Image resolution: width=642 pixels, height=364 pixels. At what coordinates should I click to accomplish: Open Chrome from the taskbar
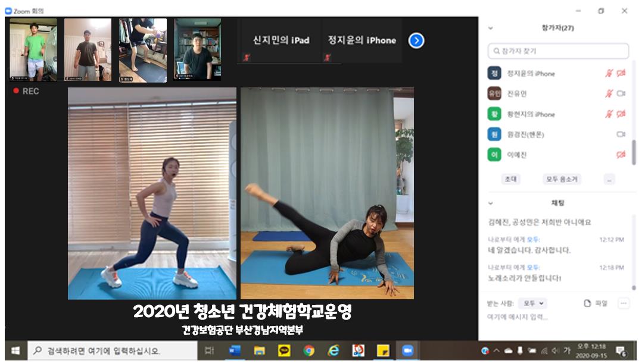(308, 351)
